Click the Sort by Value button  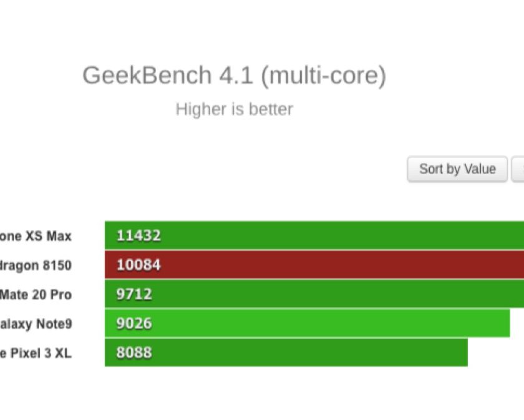457,169
